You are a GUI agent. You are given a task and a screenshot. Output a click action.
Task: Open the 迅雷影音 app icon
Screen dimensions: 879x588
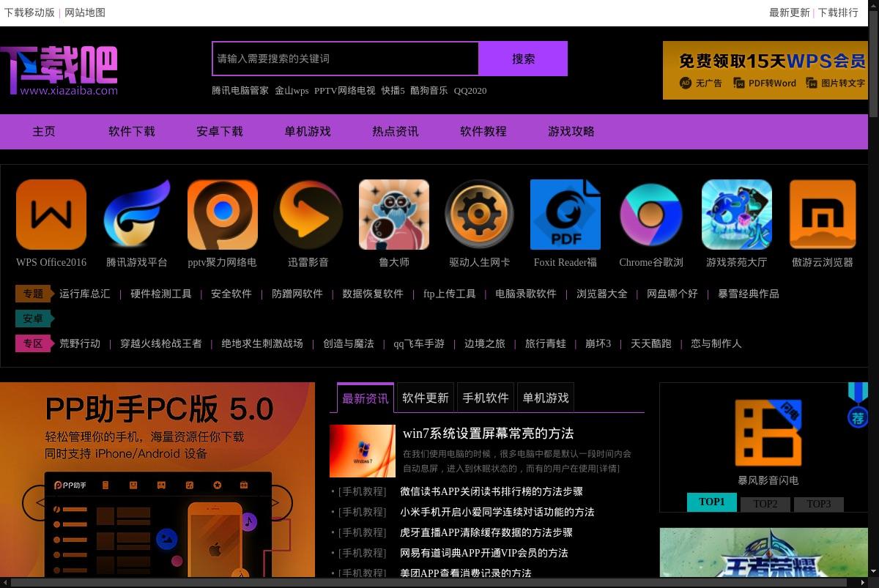coord(308,215)
